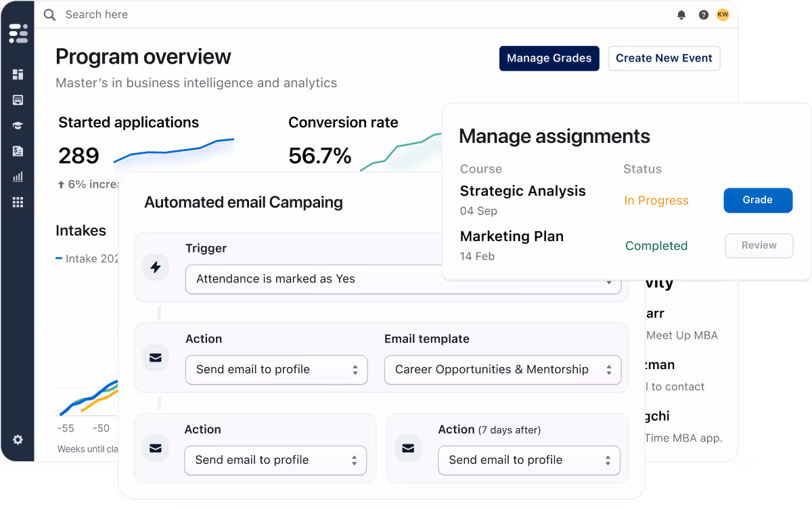The image size is (812, 508).
Task: Open settings gear in the sidebar
Action: pyautogui.click(x=18, y=440)
